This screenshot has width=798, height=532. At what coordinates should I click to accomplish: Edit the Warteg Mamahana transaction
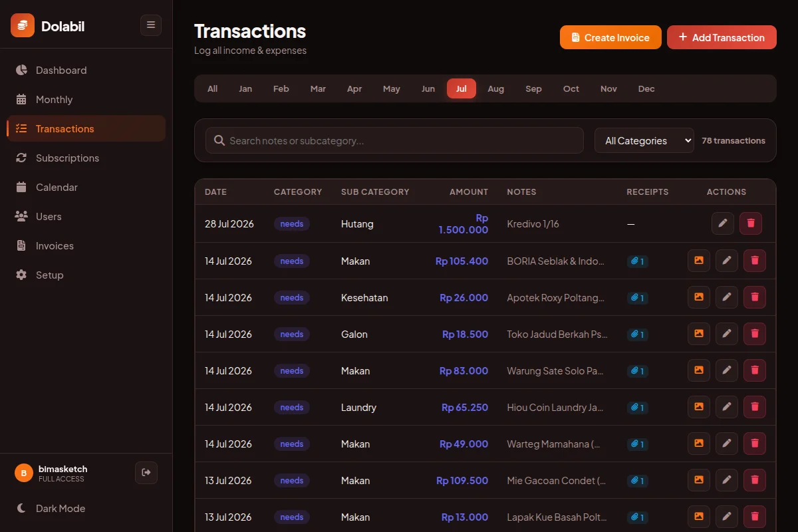727,444
